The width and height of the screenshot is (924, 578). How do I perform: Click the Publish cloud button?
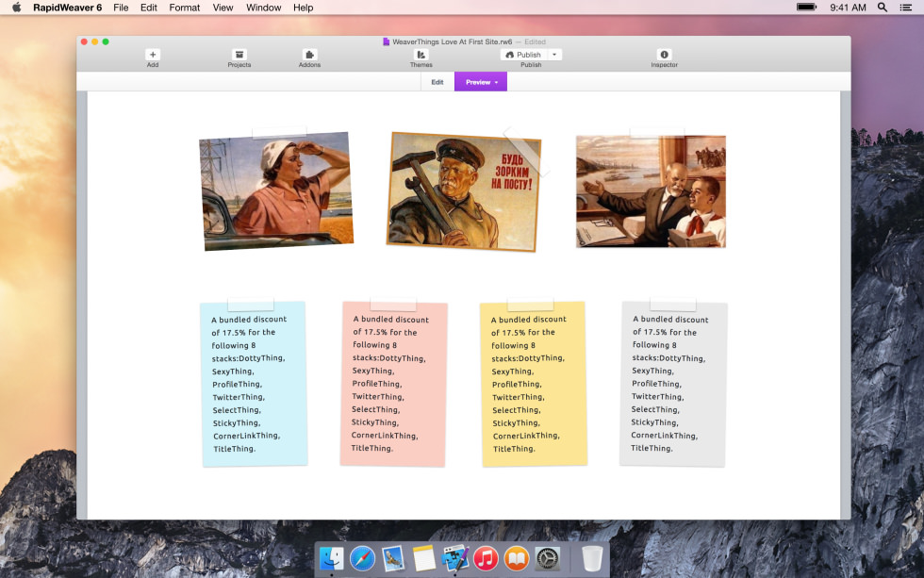pyautogui.click(x=524, y=55)
